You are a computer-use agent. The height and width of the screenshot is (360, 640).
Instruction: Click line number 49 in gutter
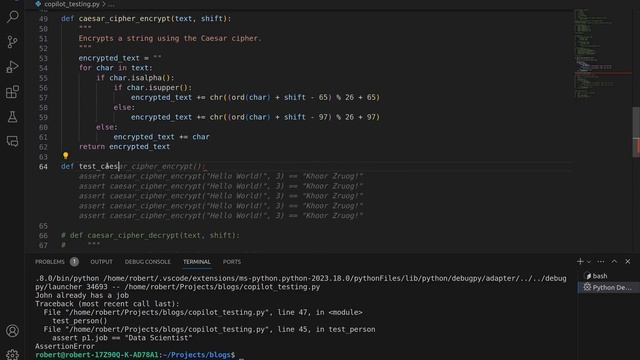point(43,19)
